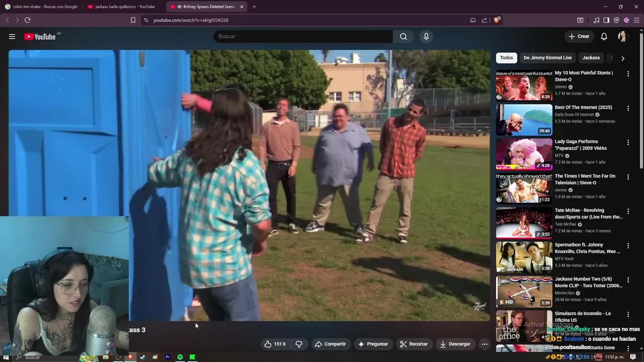Share this page via address bar share icon
644x362 pixels.
click(484, 20)
